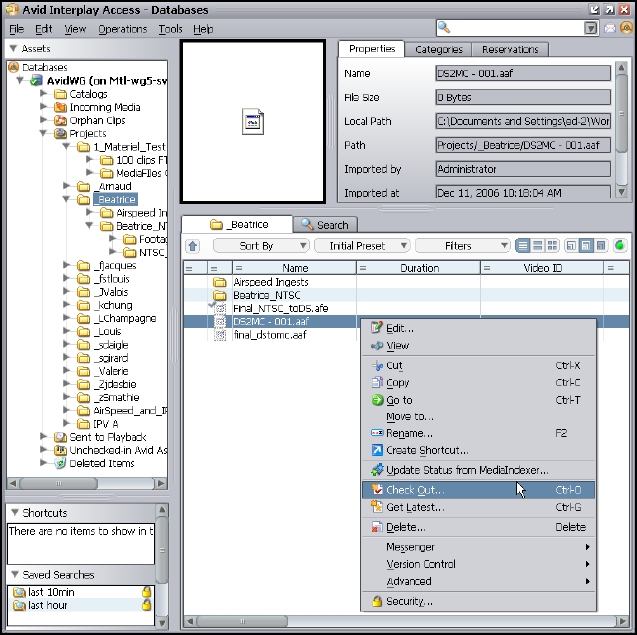Image resolution: width=637 pixels, height=635 pixels.
Task: Choose Delete from context menu
Action: point(478,527)
